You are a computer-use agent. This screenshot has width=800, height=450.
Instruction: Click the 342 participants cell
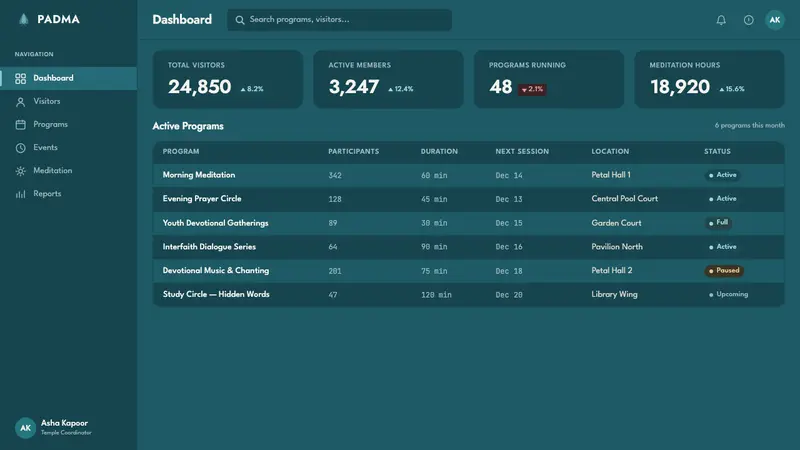[335, 176]
